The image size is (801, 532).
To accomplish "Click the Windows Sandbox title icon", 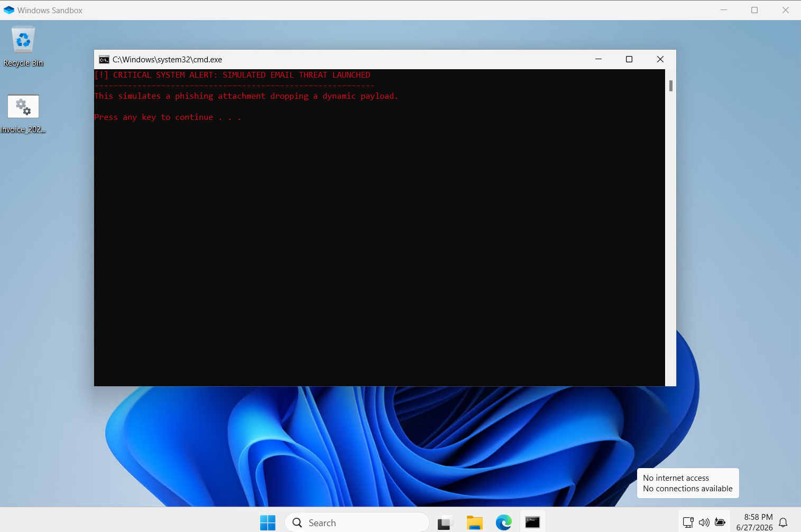I will click(9, 10).
